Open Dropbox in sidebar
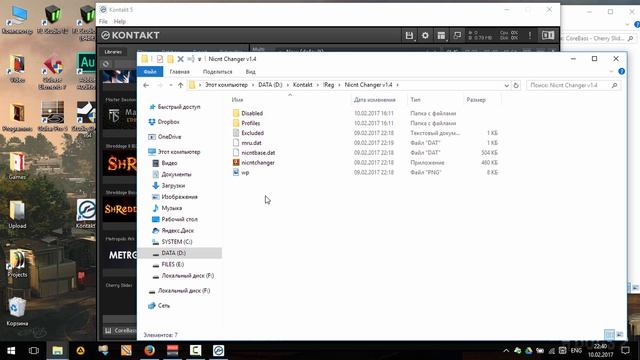Image resolution: width=640 pixels, height=360 pixels. coord(168,122)
